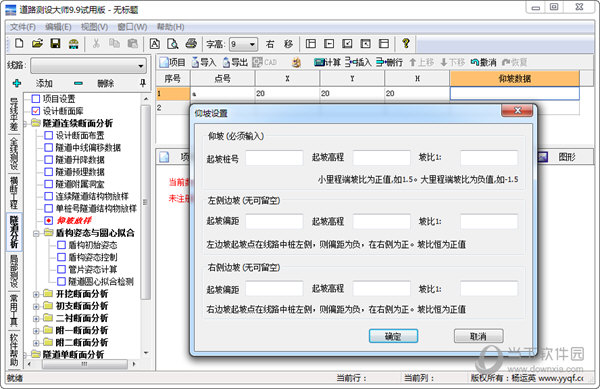Switch to the 隧道分析 vertical tab
The height and width of the screenshot is (389, 600).
pyautogui.click(x=14, y=232)
